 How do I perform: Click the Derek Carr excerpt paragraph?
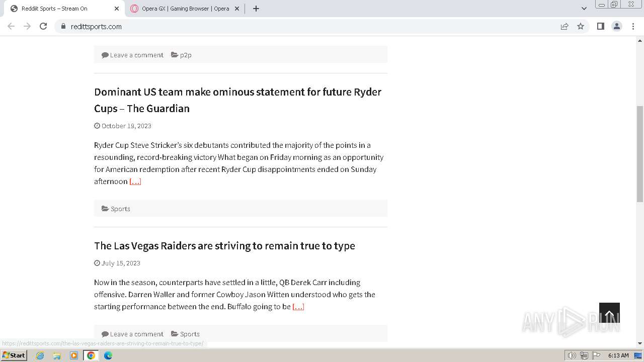(234, 295)
